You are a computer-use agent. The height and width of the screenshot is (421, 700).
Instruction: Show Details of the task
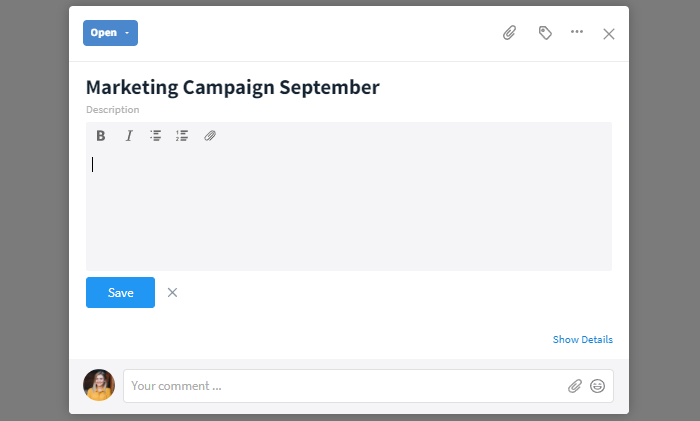pyautogui.click(x=583, y=339)
